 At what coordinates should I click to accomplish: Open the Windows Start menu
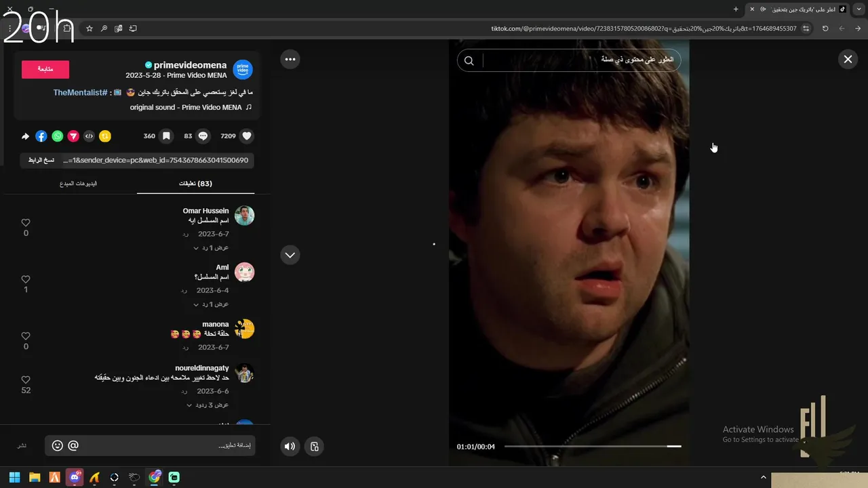[14, 477]
